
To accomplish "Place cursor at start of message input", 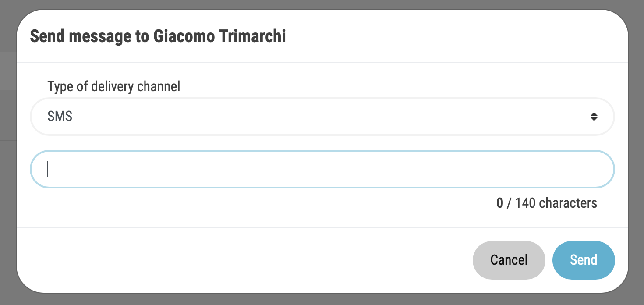I will click(x=48, y=169).
